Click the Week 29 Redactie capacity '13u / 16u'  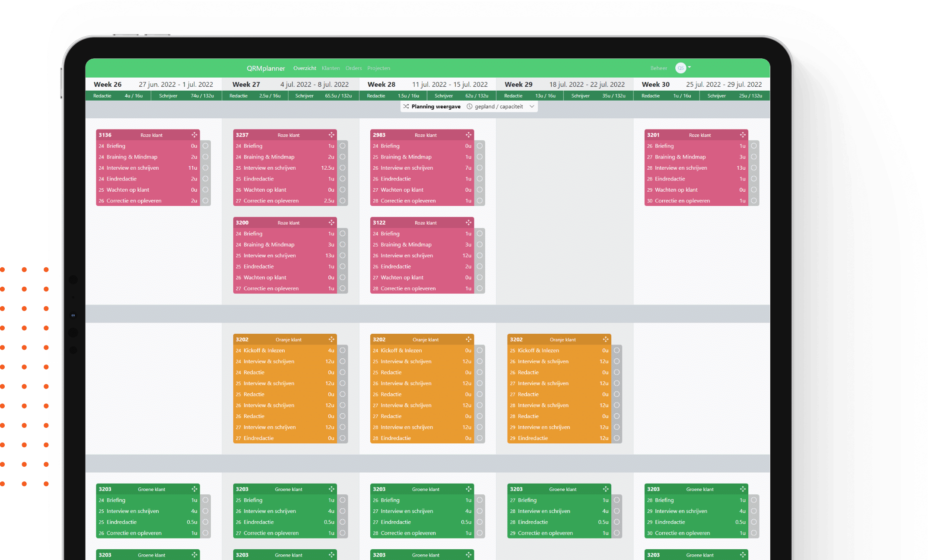pos(545,96)
